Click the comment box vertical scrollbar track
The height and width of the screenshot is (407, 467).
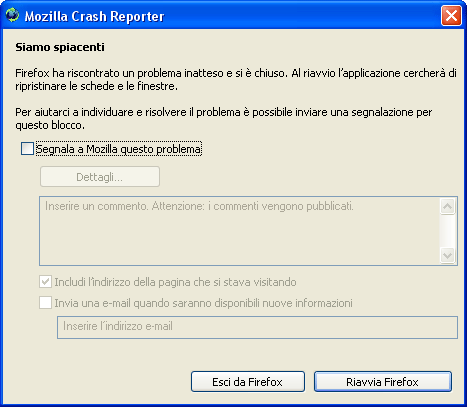[x=447, y=231]
